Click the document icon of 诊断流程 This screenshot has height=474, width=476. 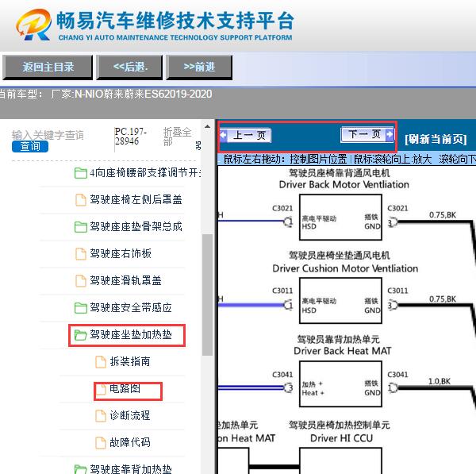(101, 416)
